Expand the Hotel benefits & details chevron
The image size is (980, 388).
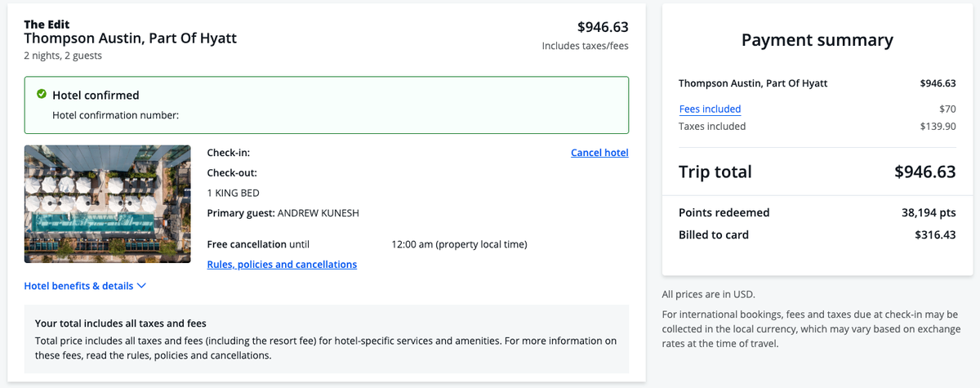coord(141,286)
